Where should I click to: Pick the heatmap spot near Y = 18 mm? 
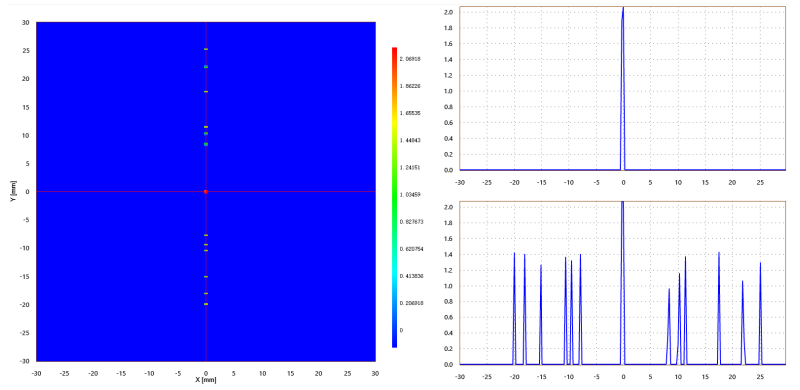[206, 91]
